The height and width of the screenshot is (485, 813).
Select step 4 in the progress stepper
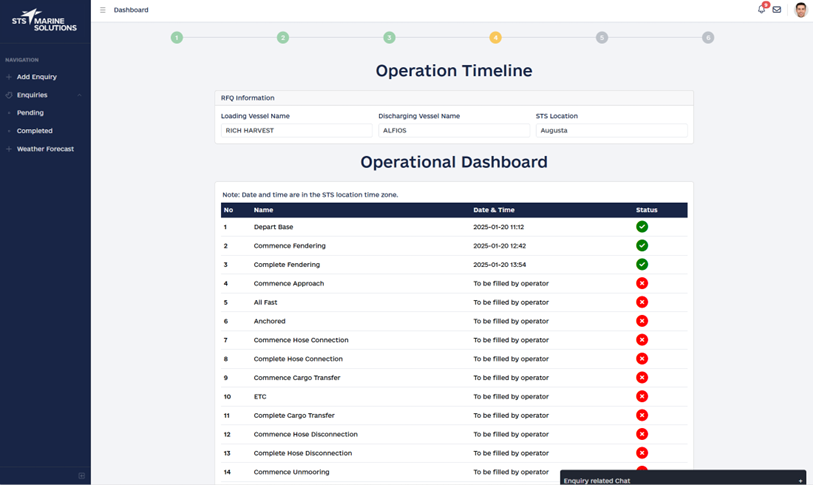[x=495, y=38]
